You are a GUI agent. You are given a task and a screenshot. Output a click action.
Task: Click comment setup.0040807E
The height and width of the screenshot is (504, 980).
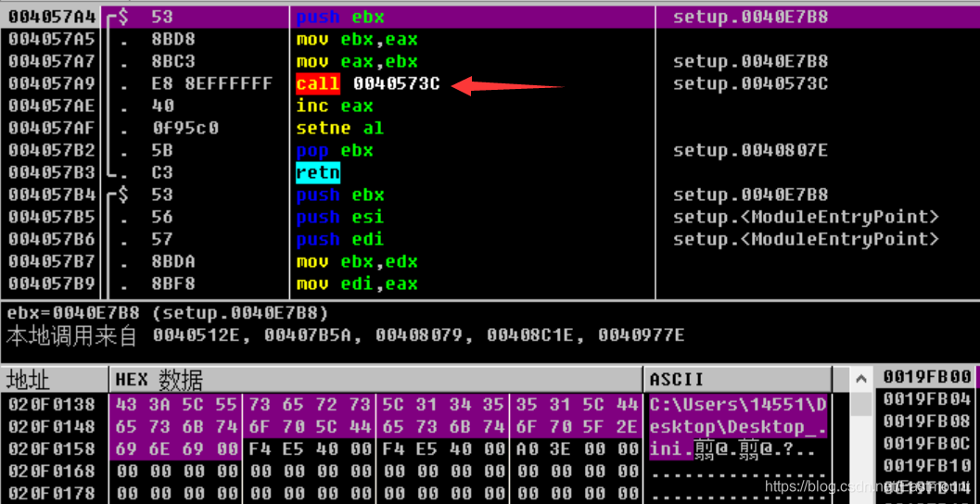[x=750, y=150]
